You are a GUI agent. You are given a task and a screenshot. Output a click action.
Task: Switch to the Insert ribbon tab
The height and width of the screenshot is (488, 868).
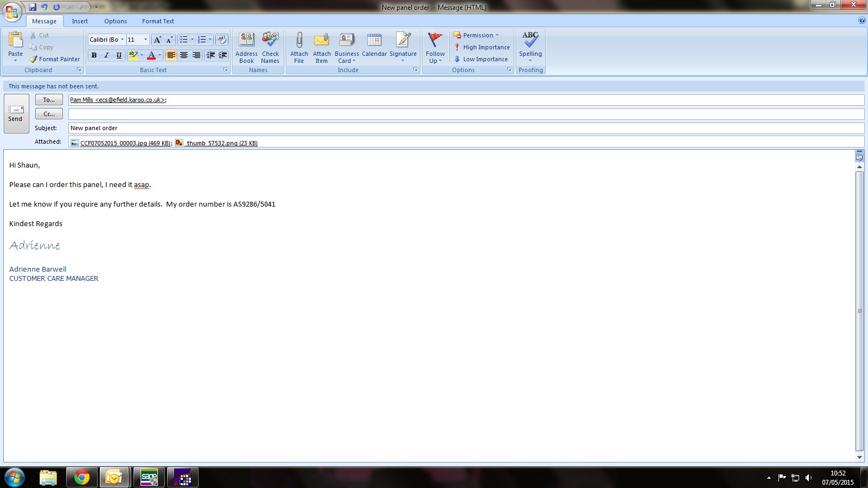(80, 21)
